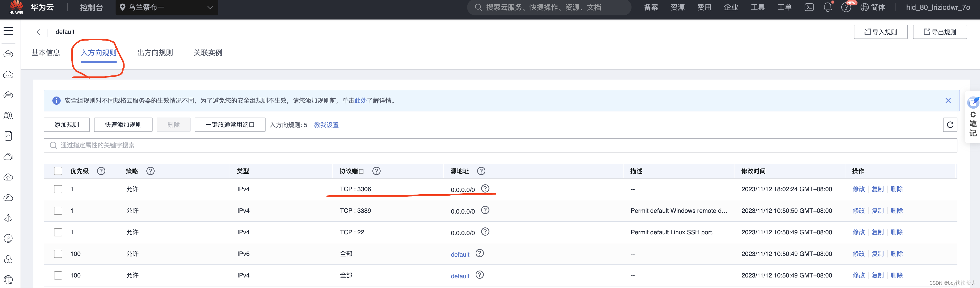This screenshot has height=288, width=980.
Task: Open the sidebar icon with three linked circles
Action: coord(8,259)
